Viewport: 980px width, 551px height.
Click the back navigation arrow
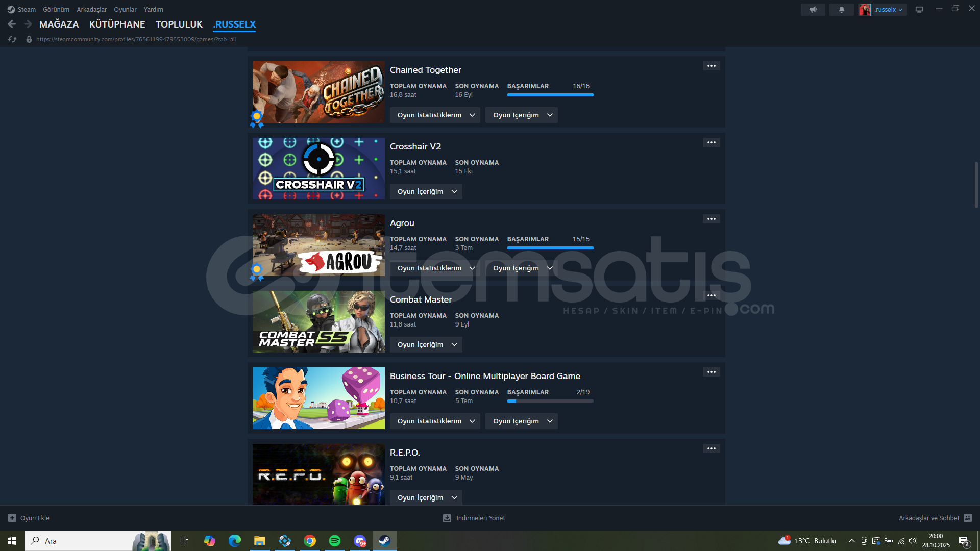[12, 24]
